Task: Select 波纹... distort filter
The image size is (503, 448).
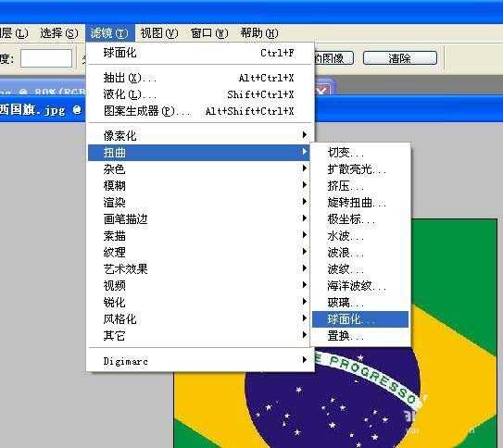Action: pyautogui.click(x=360, y=268)
